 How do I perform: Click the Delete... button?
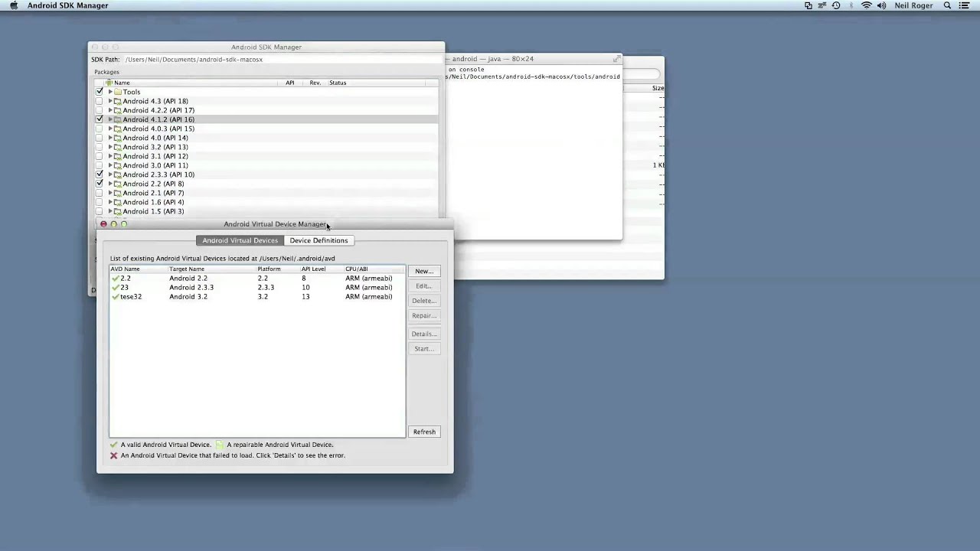coord(424,301)
